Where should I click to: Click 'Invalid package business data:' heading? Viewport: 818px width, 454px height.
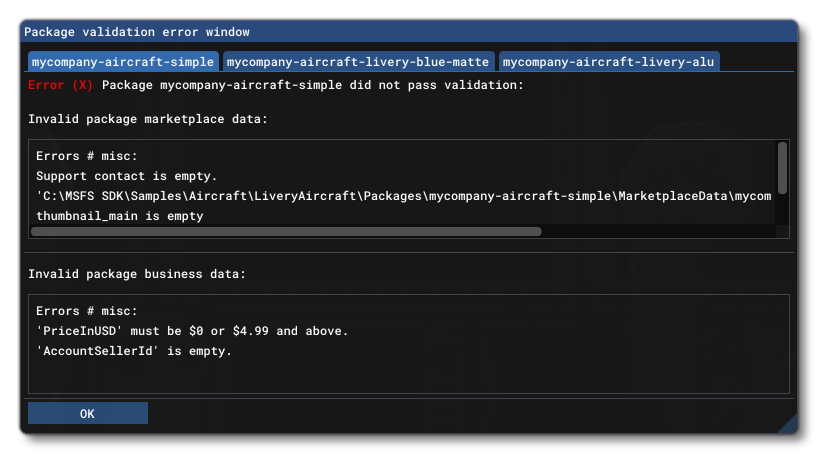137,274
